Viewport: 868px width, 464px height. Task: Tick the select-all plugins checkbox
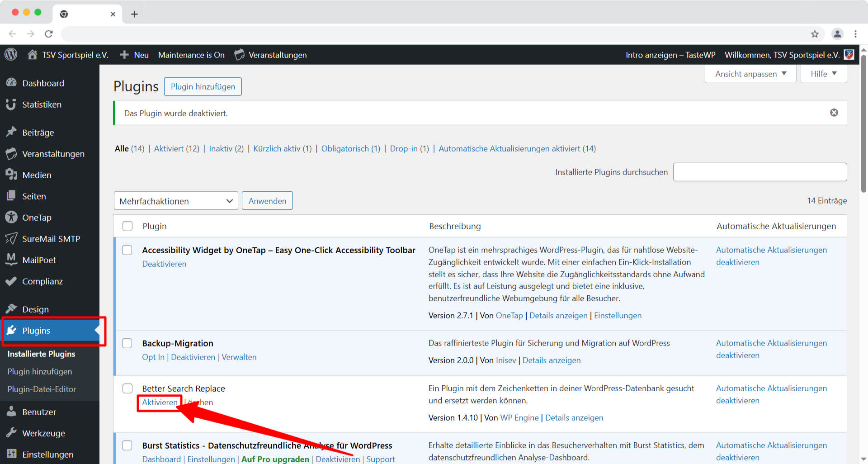(x=127, y=226)
